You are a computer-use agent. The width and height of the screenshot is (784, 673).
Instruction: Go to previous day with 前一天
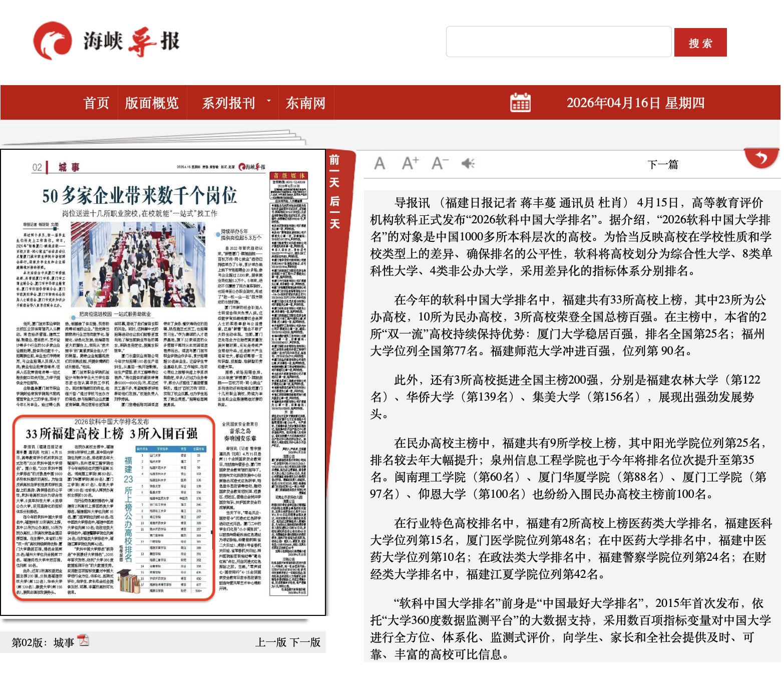coord(334,171)
